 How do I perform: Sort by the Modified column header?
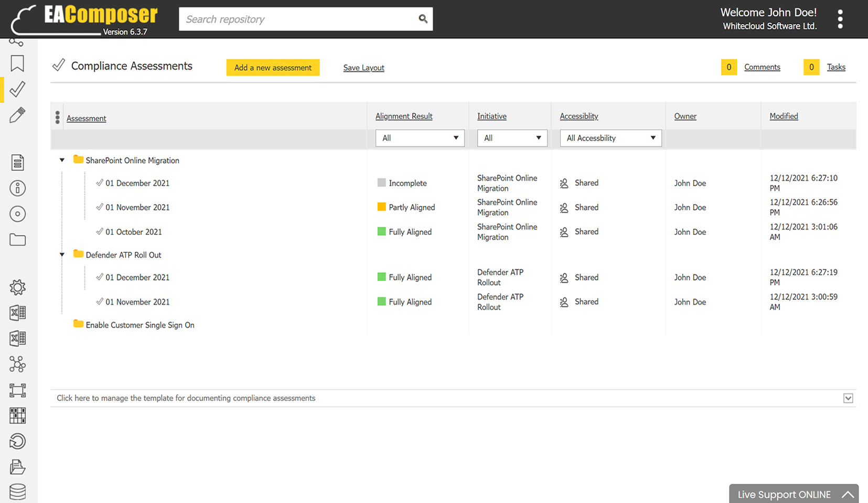point(784,116)
